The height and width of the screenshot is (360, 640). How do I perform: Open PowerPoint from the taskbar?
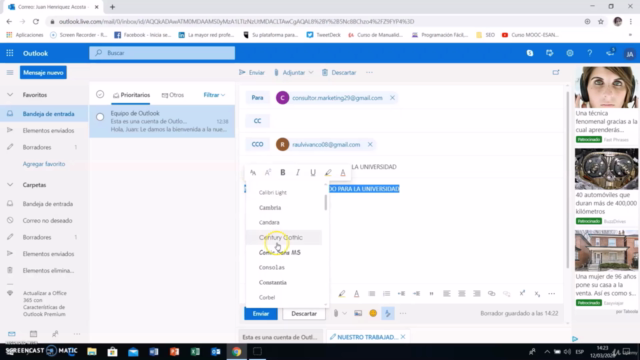pos(174,351)
